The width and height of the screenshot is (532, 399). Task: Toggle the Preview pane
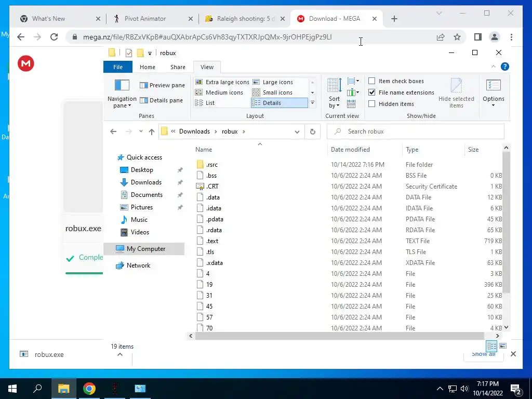tap(162, 85)
